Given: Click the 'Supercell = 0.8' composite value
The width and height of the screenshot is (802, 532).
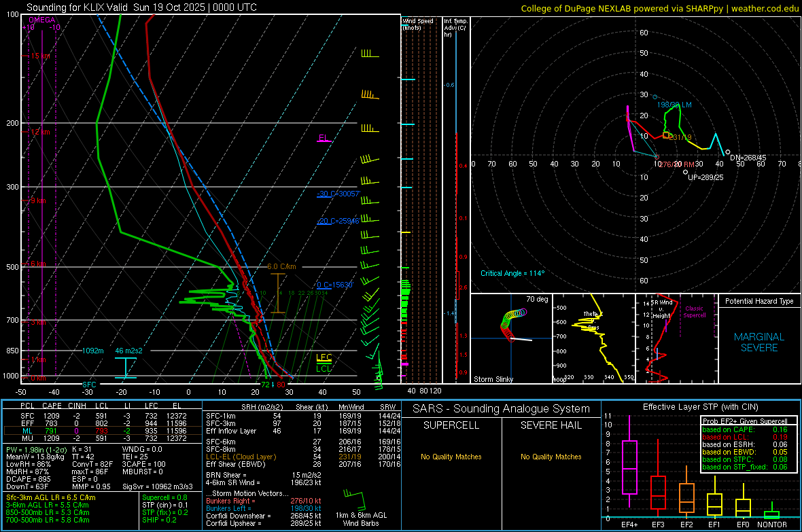Looking at the screenshot, I should pos(164,498).
